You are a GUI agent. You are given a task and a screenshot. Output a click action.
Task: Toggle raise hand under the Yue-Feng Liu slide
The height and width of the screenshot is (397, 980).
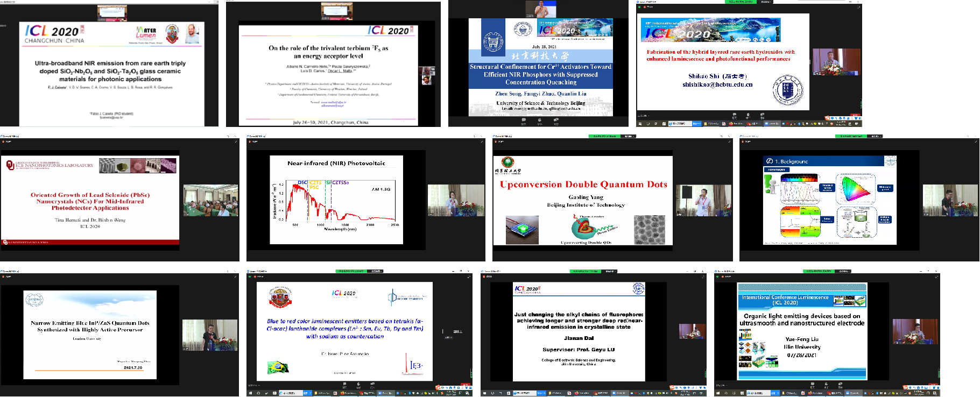(826, 385)
